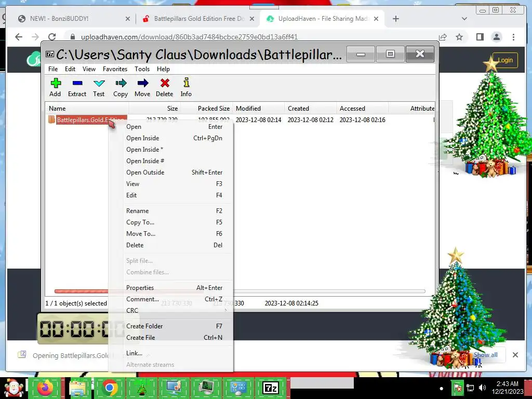Viewport: 532px width, 399px height.
Task: Open the View menu in 7-Zip
Action: click(89, 69)
